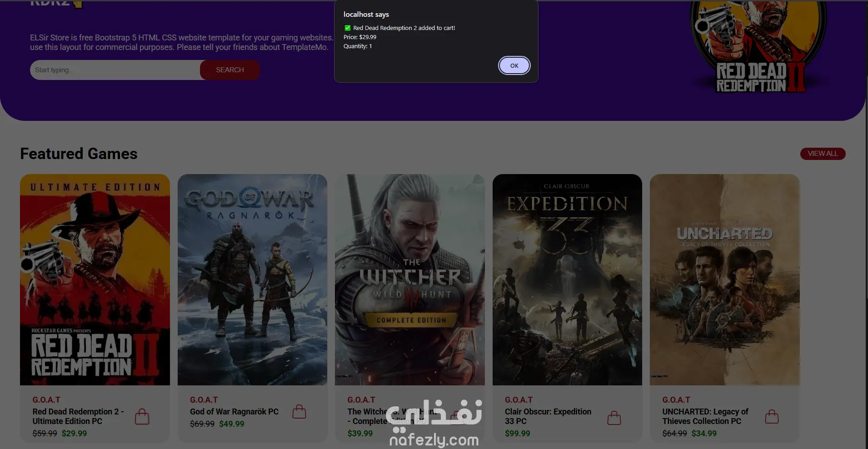
Task: Open the VIEW ALL featured games button
Action: point(823,154)
